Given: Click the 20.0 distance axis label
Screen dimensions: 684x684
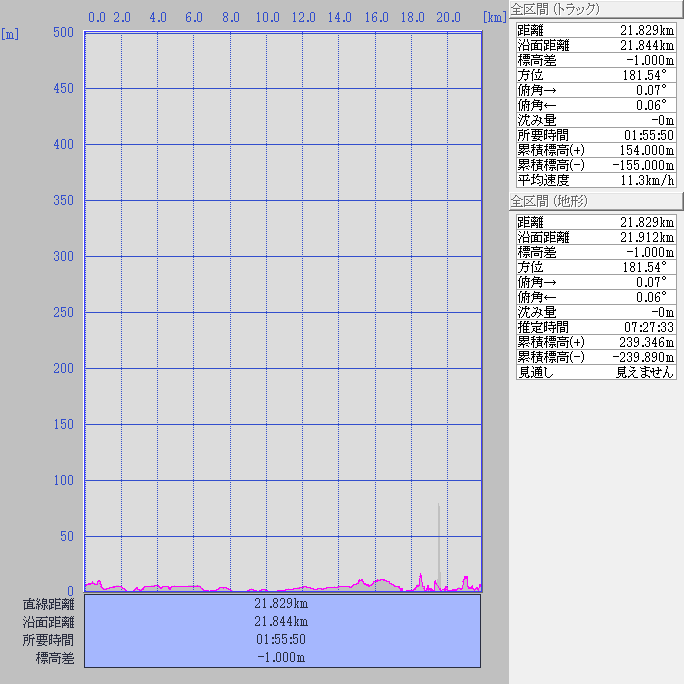Looking at the screenshot, I should [x=448, y=17].
